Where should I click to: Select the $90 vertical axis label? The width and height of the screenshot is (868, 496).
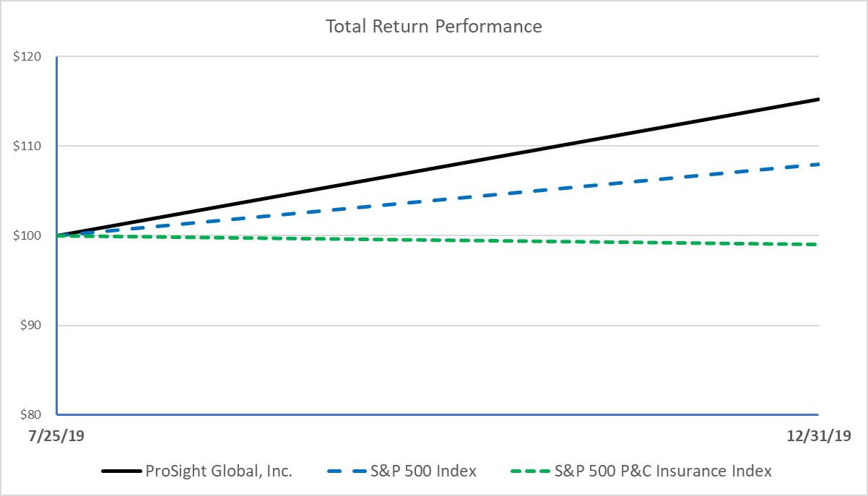click(30, 326)
